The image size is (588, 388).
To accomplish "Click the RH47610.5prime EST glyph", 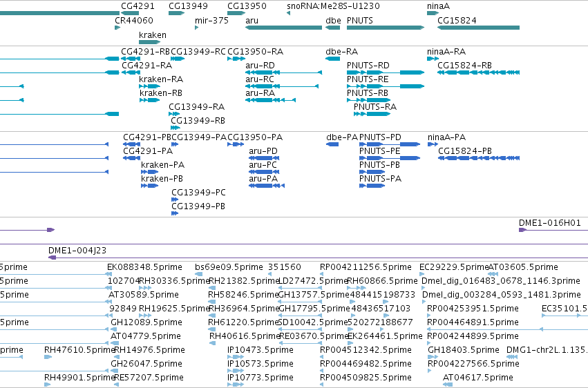I will 48,357.
